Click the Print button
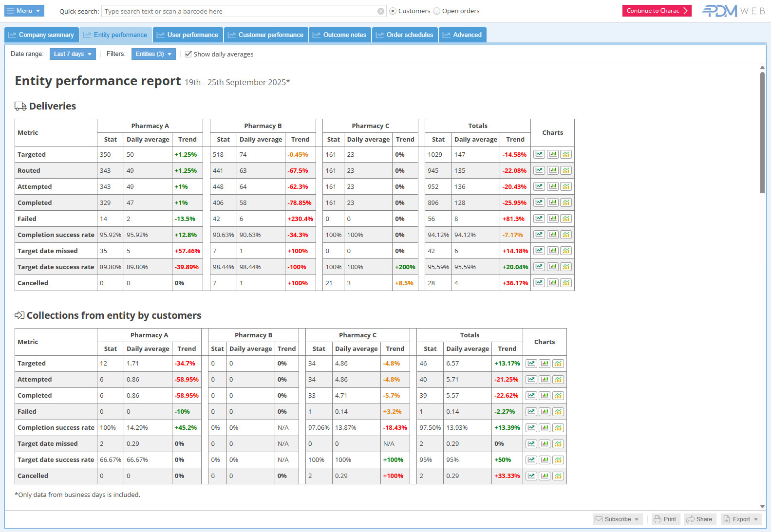Image resolution: width=771 pixels, height=532 pixels. coord(665,519)
